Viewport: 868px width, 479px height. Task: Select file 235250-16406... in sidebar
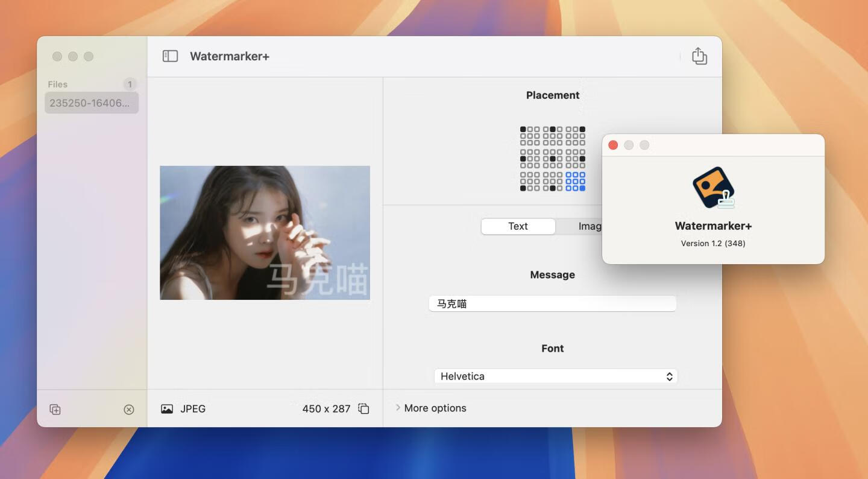point(92,103)
